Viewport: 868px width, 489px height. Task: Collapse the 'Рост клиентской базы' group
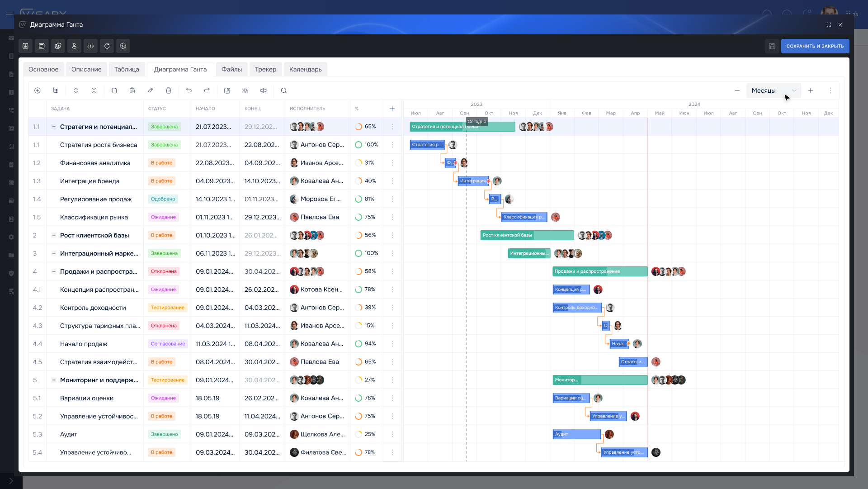[54, 235]
